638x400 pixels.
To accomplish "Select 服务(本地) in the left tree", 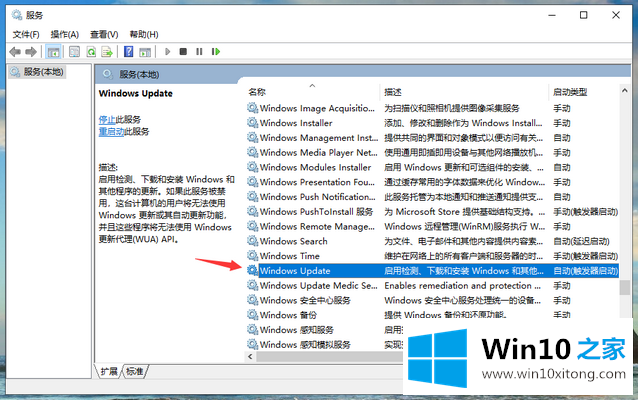I will (43, 72).
